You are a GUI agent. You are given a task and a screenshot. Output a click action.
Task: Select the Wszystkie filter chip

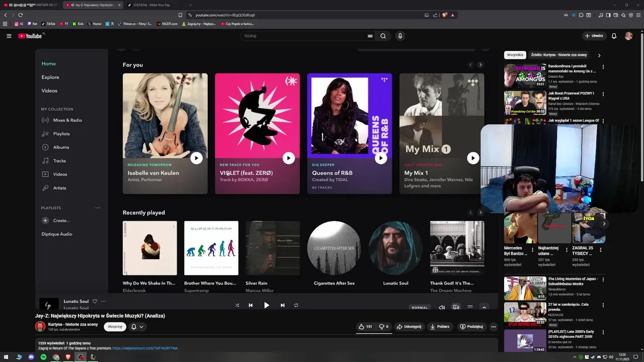click(515, 55)
